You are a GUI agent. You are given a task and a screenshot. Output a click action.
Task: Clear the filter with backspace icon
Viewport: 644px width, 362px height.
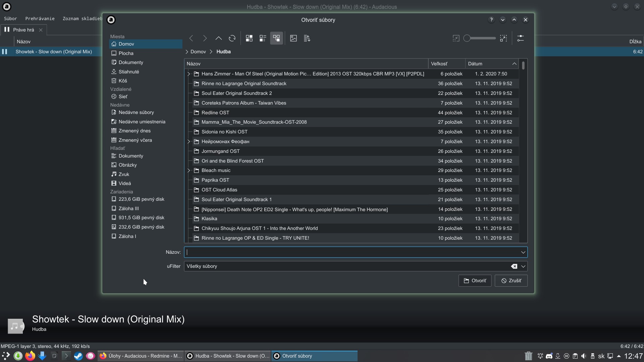click(514, 266)
